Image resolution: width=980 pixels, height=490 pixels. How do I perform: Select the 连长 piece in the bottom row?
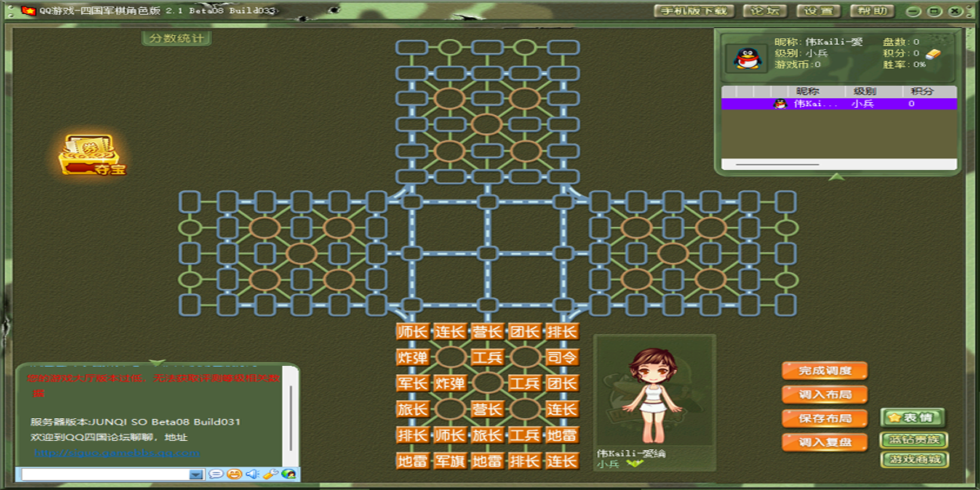click(562, 461)
